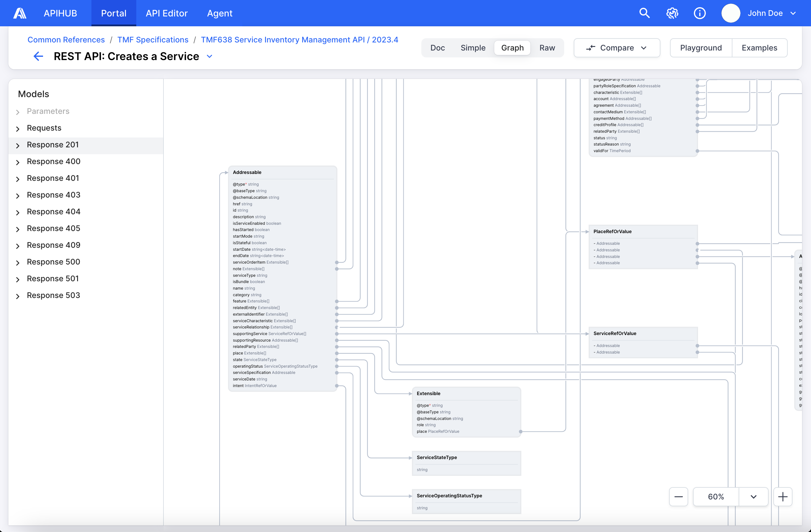Click the operatingStatus property row
Screen dimensions: 811x532
click(x=282, y=366)
